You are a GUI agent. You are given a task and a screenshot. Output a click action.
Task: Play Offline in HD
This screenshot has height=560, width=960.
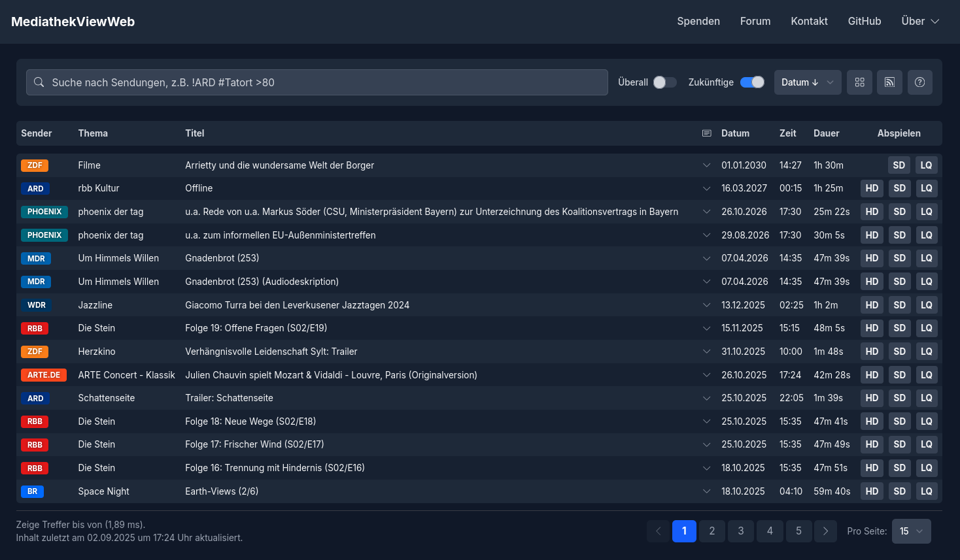(872, 189)
